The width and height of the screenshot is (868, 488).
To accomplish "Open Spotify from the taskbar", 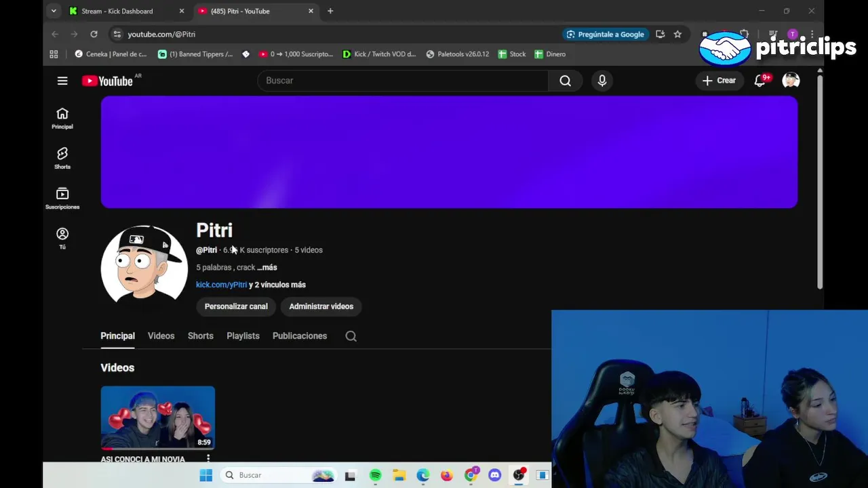I will [x=376, y=475].
